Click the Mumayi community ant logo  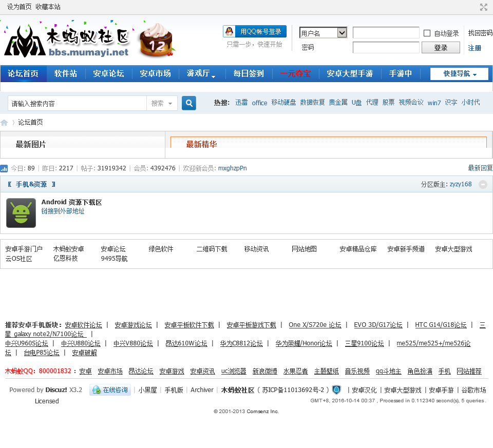(67, 41)
